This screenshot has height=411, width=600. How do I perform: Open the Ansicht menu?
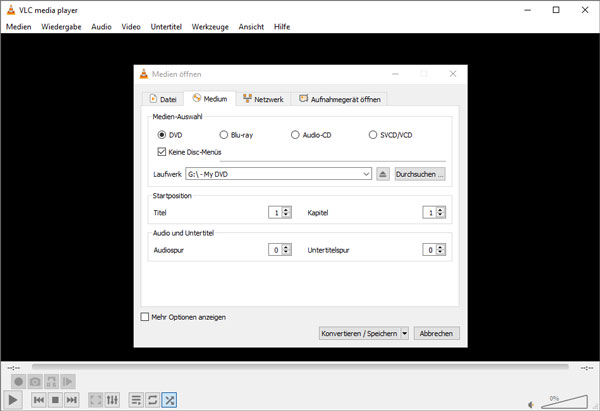point(251,27)
